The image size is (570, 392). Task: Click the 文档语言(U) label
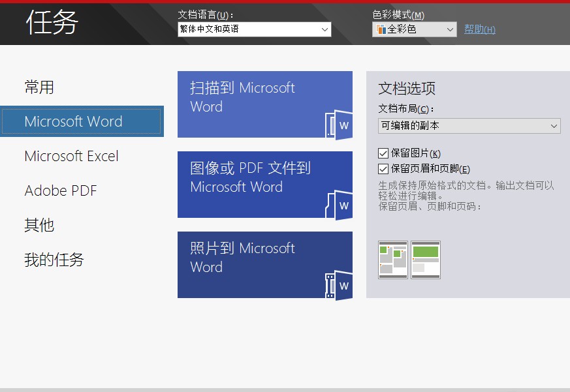pyautogui.click(x=206, y=15)
